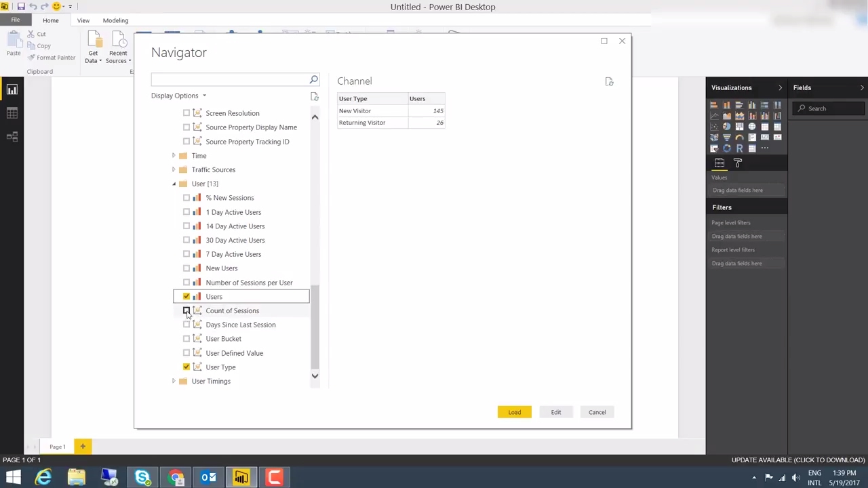Select the R script visual icon
The height and width of the screenshot is (488, 868).
coord(740,148)
